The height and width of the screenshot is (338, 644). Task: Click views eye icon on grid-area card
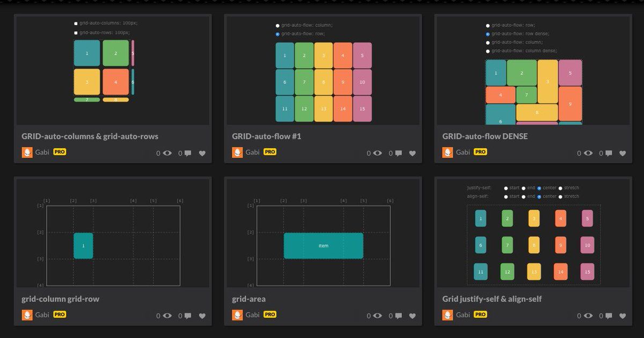click(x=378, y=315)
